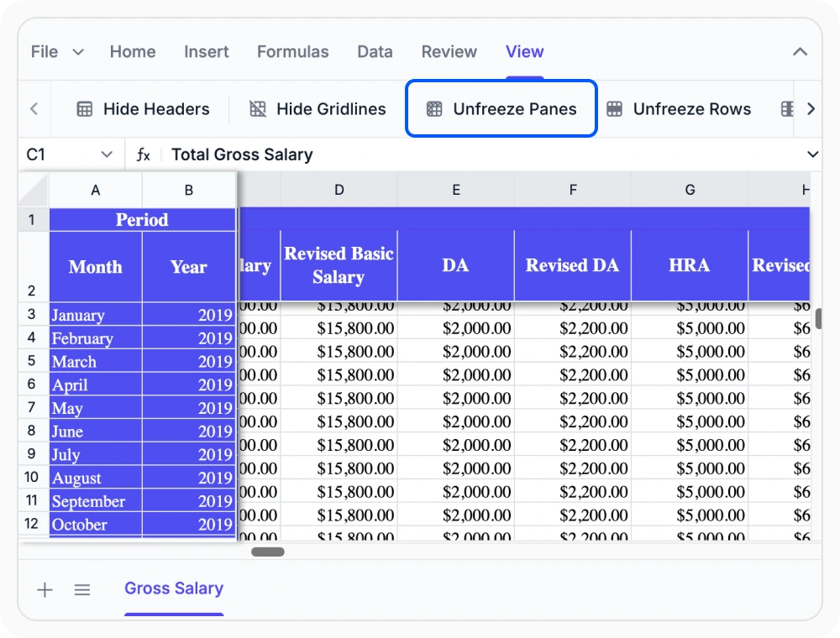Click the June cell
840x638 pixels.
96,431
